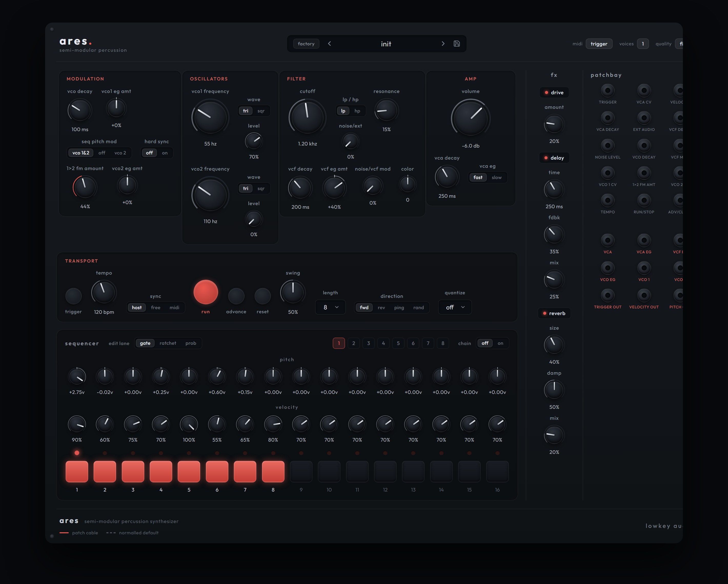Click the TRIGGER patchbay jack
The width and height of the screenshot is (728, 584).
608,90
